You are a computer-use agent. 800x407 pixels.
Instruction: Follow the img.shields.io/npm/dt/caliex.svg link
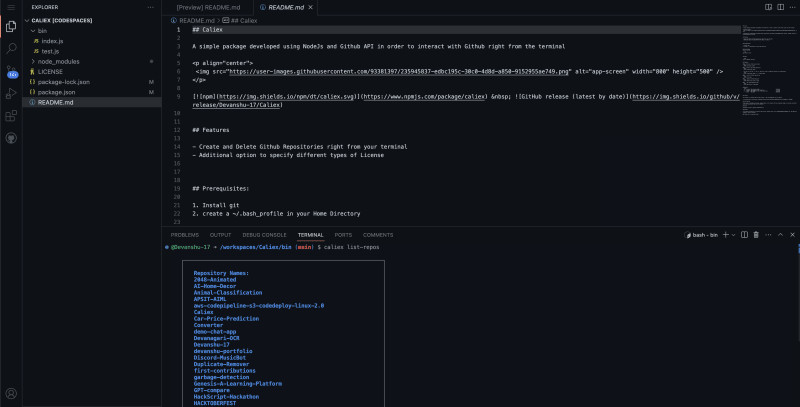click(286, 96)
